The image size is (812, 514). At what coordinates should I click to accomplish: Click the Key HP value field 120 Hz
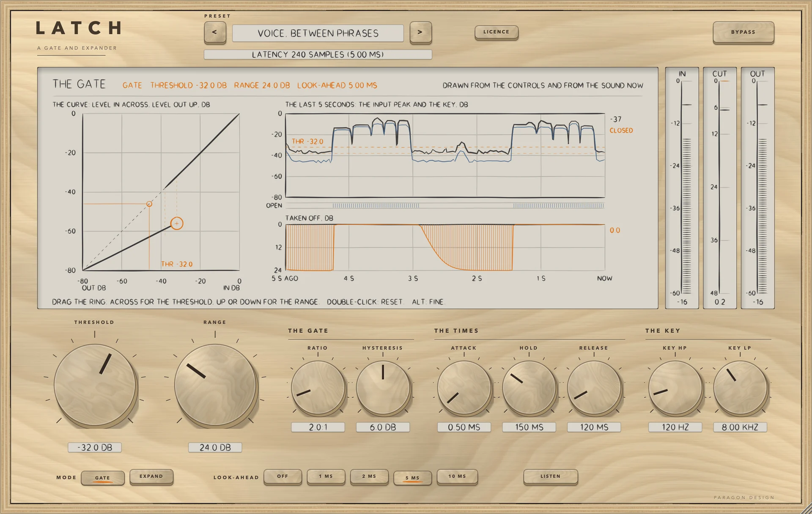click(675, 427)
